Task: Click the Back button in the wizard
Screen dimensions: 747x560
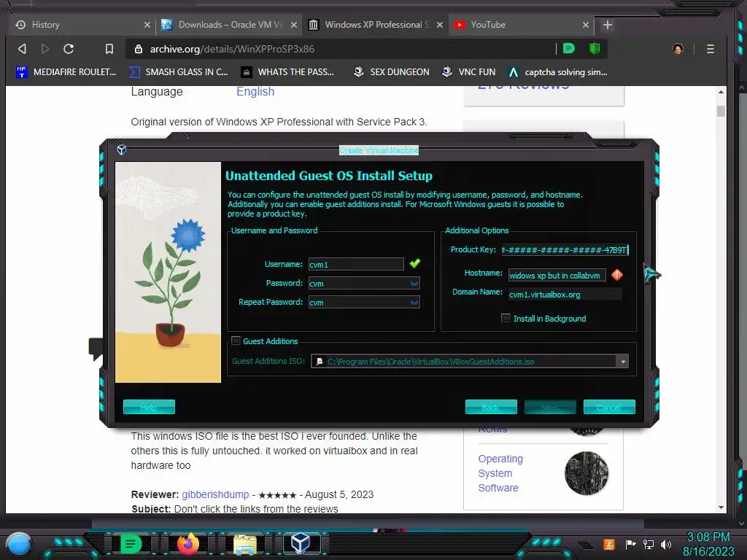Action: (x=491, y=407)
